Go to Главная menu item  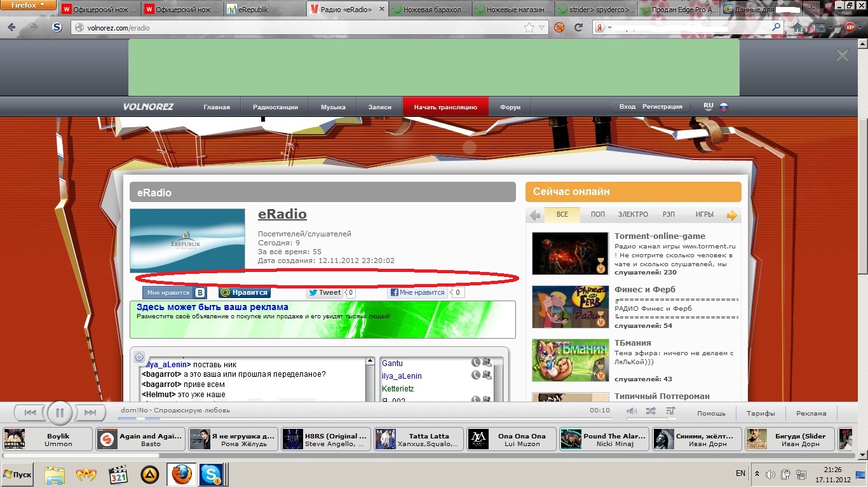pyautogui.click(x=217, y=107)
